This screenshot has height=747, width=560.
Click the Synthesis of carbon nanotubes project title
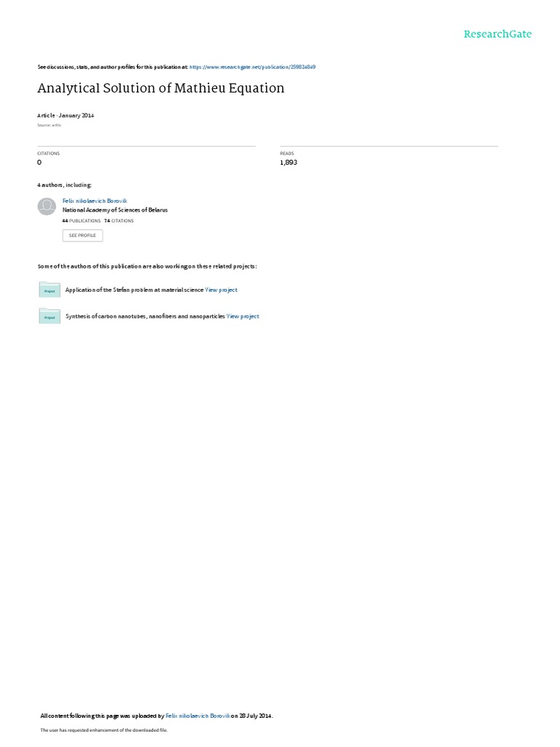[x=145, y=317]
